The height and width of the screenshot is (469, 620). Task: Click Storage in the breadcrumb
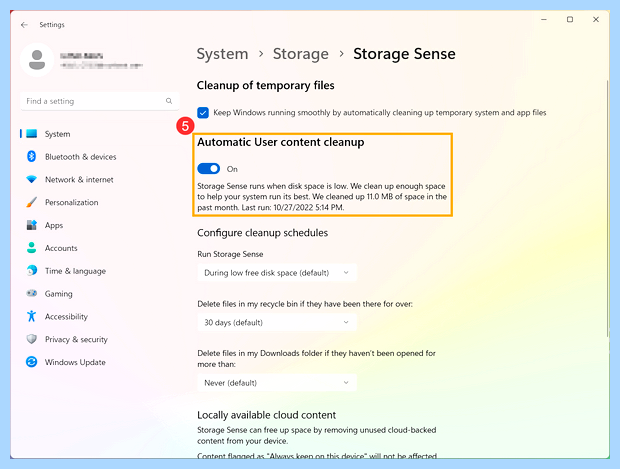(301, 54)
